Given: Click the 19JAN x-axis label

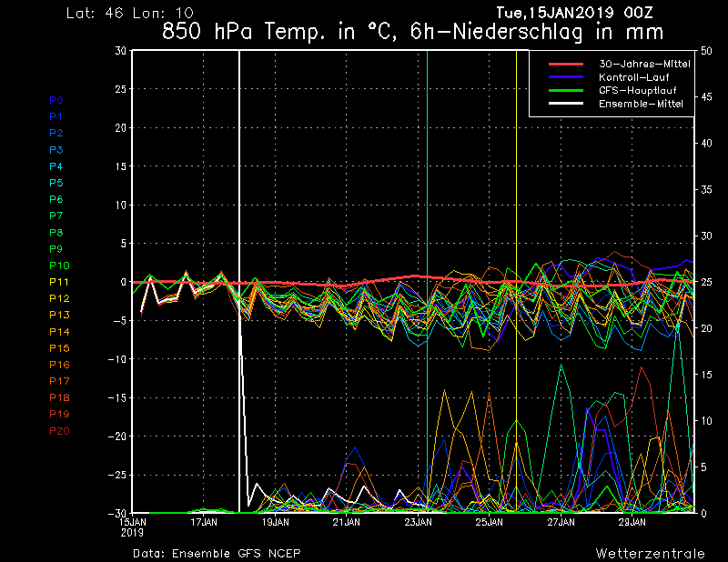Looking at the screenshot, I should pyautogui.click(x=276, y=523).
